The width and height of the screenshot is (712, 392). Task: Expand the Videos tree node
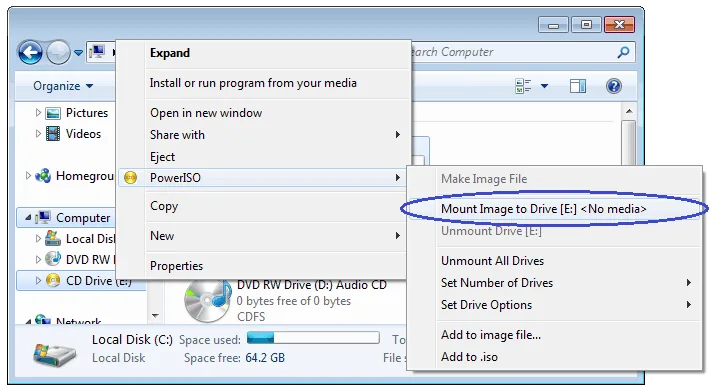[x=38, y=134]
